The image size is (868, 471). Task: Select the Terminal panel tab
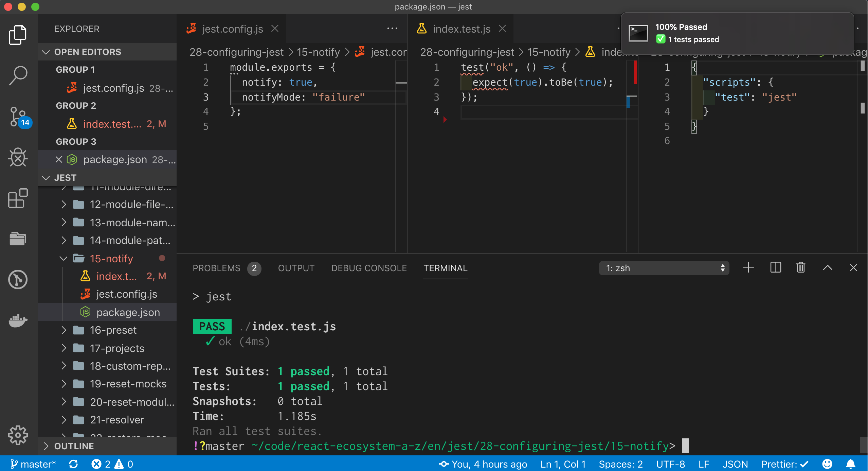[446, 268]
